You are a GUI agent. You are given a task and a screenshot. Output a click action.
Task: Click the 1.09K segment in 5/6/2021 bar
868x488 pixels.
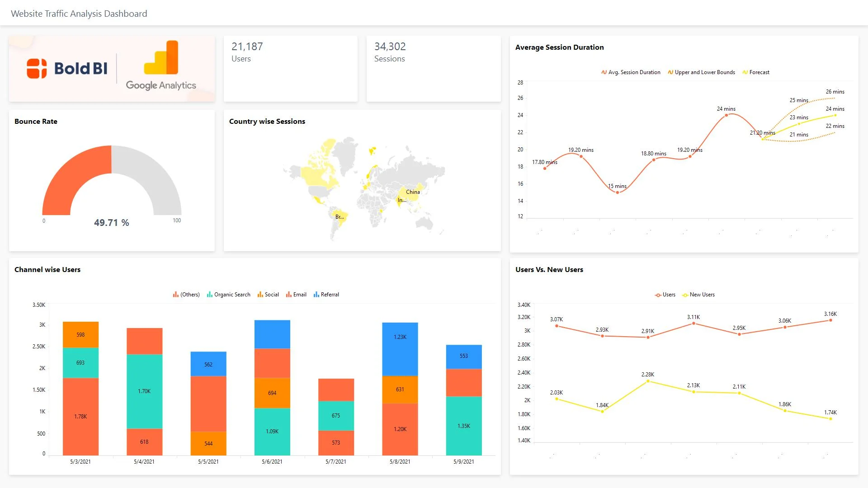272,432
